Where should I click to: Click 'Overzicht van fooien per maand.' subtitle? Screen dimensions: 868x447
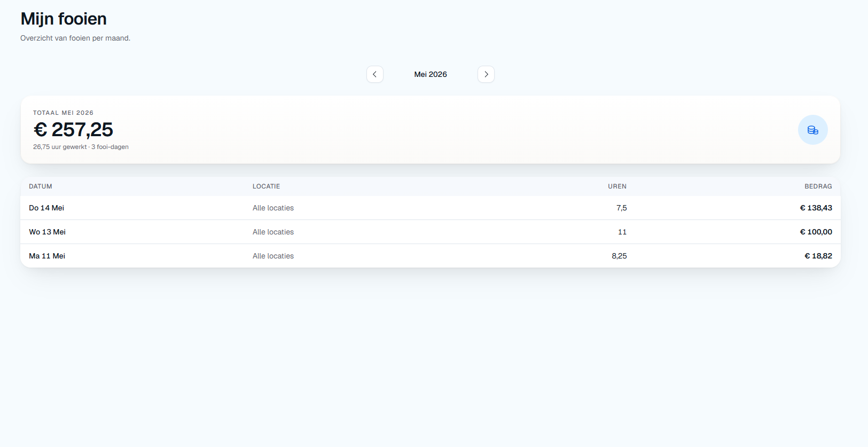75,38
